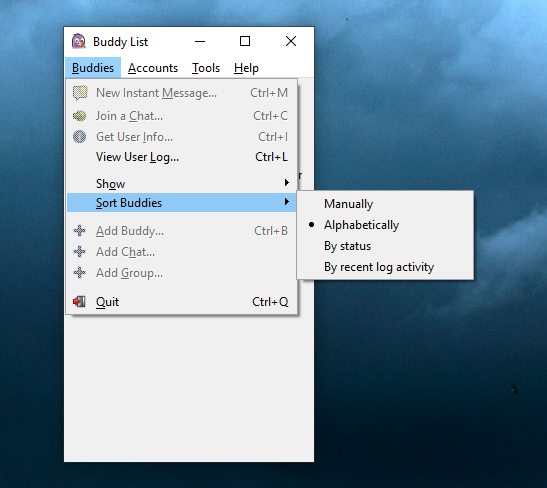Open the Tools menu
The image size is (547, 488).
click(206, 68)
